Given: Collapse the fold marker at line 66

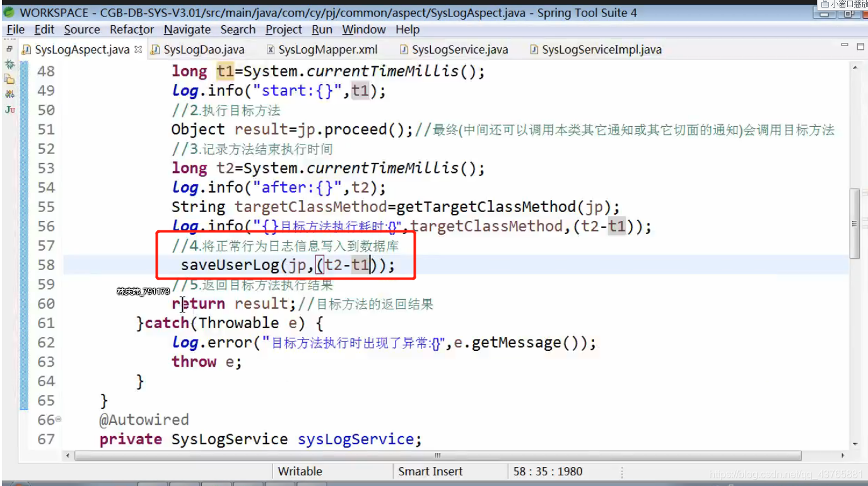Looking at the screenshot, I should pos(59,420).
